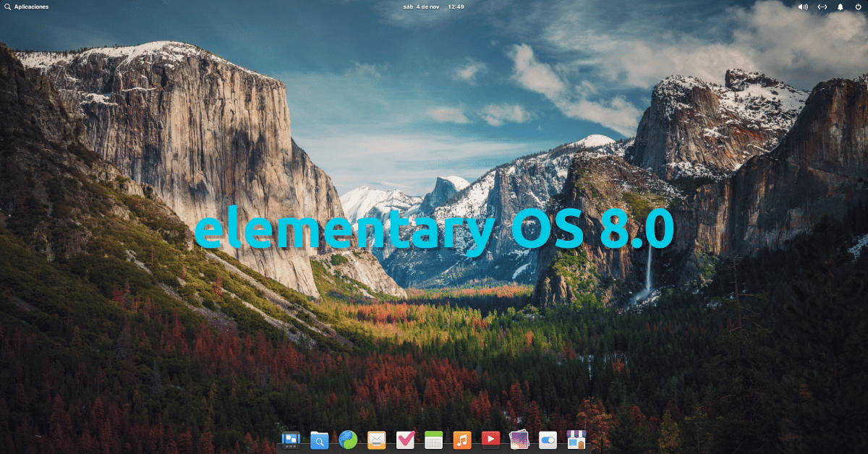The image size is (868, 454).
Task: Open the date and time indicator
Action: point(434,7)
